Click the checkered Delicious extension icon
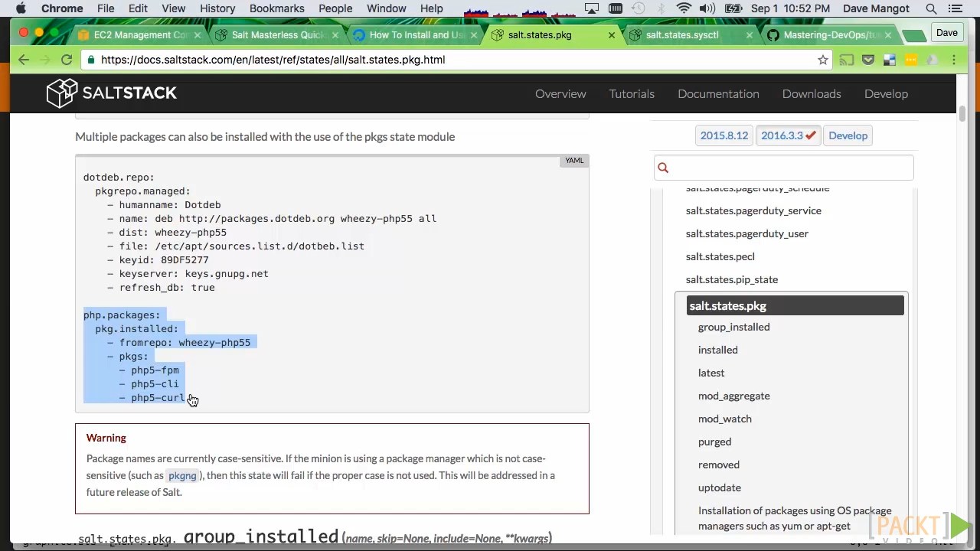This screenshot has width=980, height=551. pos(889,60)
